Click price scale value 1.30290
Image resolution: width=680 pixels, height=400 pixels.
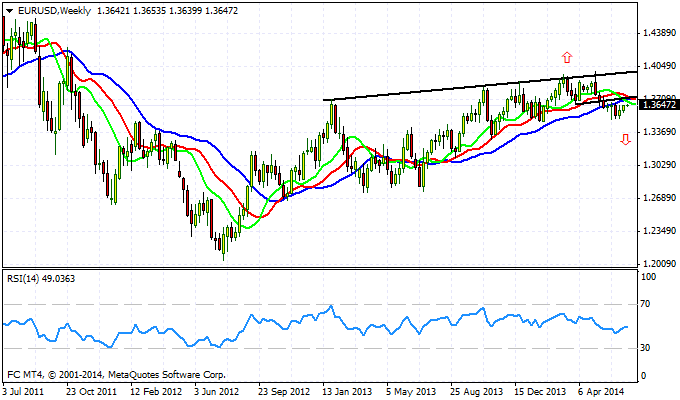(660, 165)
